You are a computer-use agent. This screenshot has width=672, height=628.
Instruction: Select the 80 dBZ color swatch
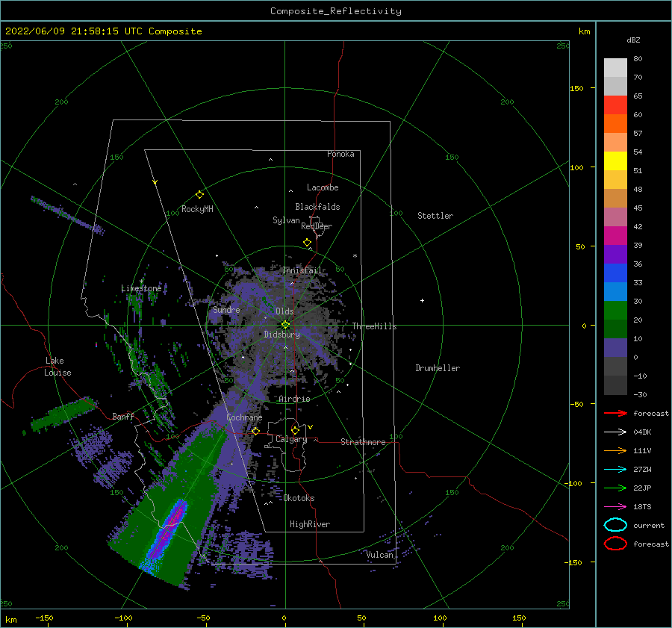[x=615, y=68]
